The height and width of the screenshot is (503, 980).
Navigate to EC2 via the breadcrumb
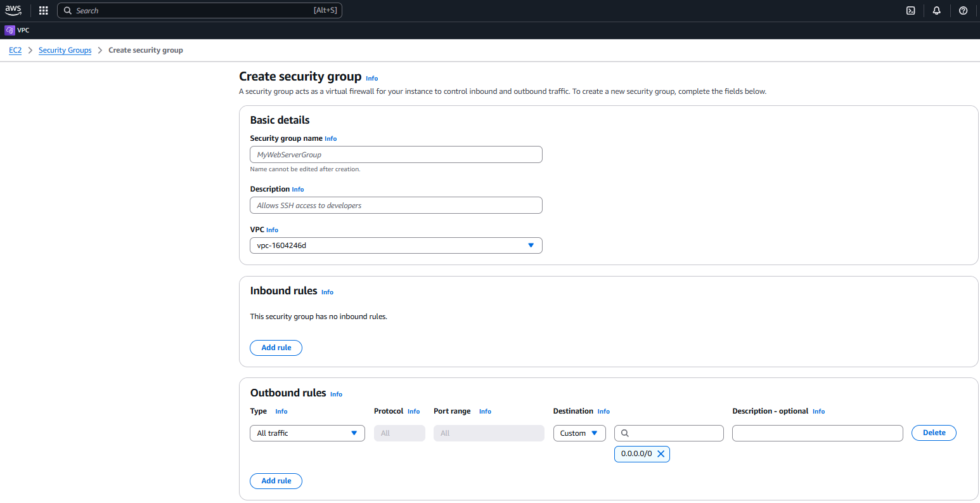(x=15, y=50)
